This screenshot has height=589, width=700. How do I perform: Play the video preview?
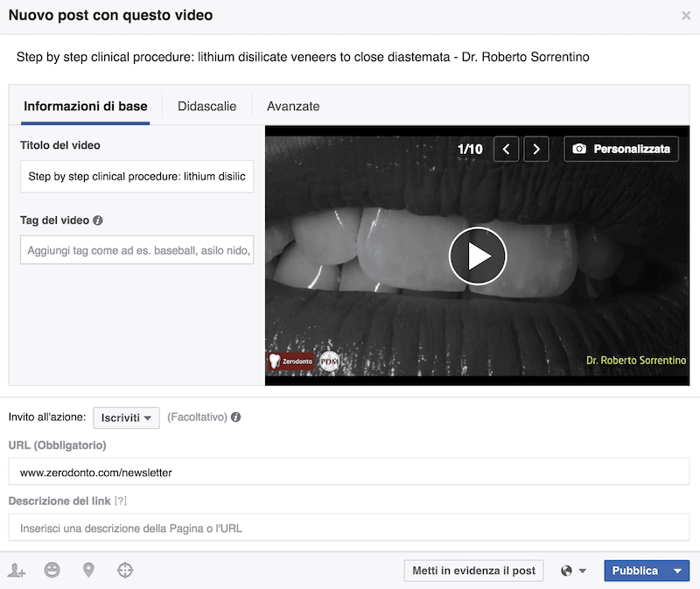click(478, 256)
